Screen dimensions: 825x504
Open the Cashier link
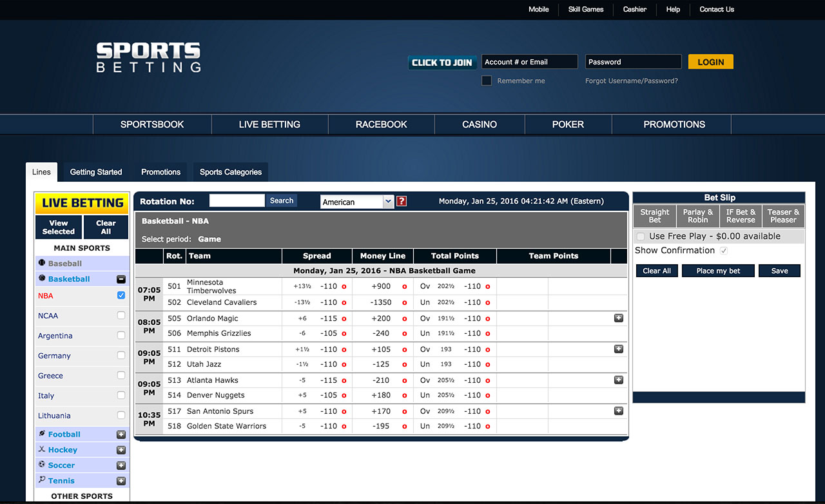point(635,10)
